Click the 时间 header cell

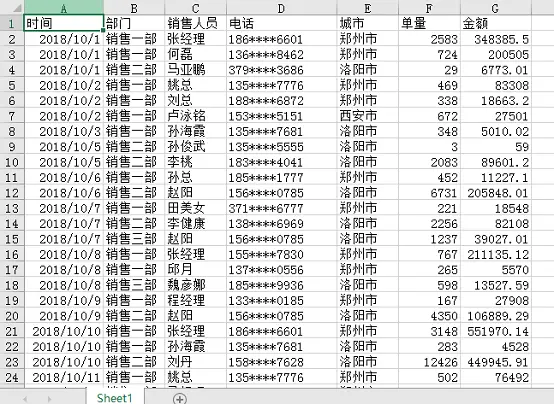click(x=64, y=23)
